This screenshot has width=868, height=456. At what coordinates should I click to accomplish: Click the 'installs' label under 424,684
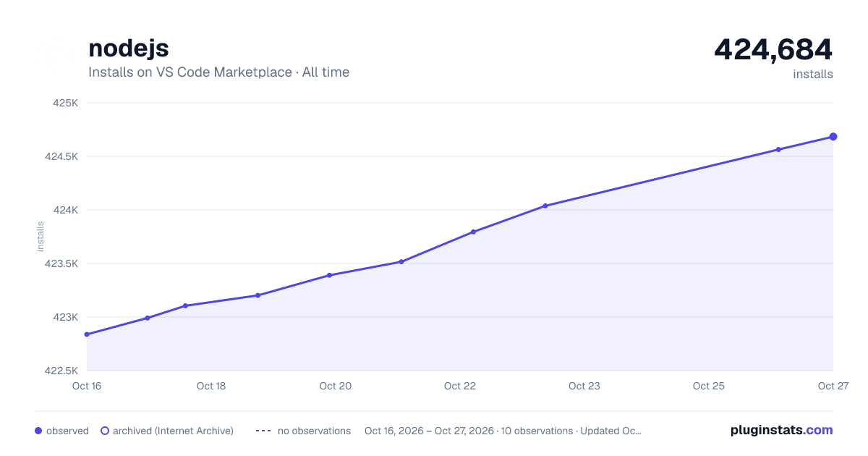point(813,75)
